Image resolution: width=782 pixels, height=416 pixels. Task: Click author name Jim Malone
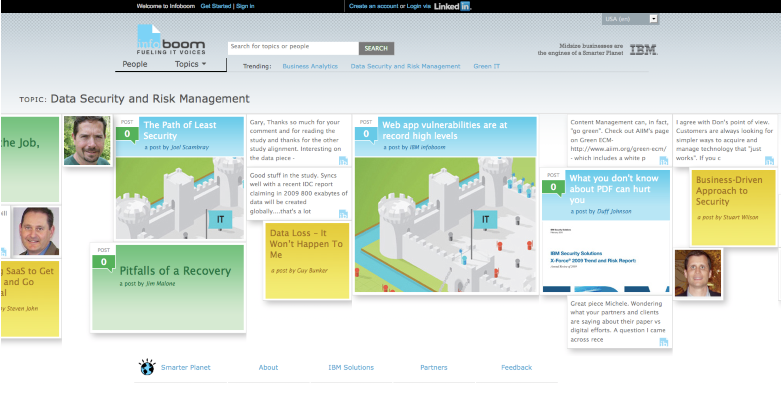tap(160, 284)
